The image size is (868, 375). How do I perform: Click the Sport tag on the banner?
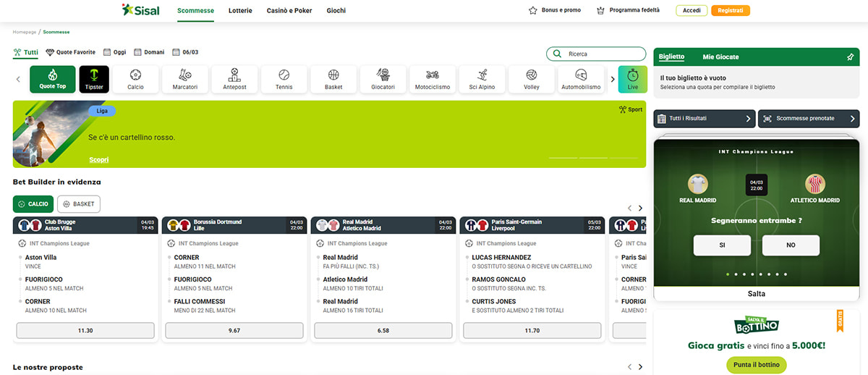631,110
